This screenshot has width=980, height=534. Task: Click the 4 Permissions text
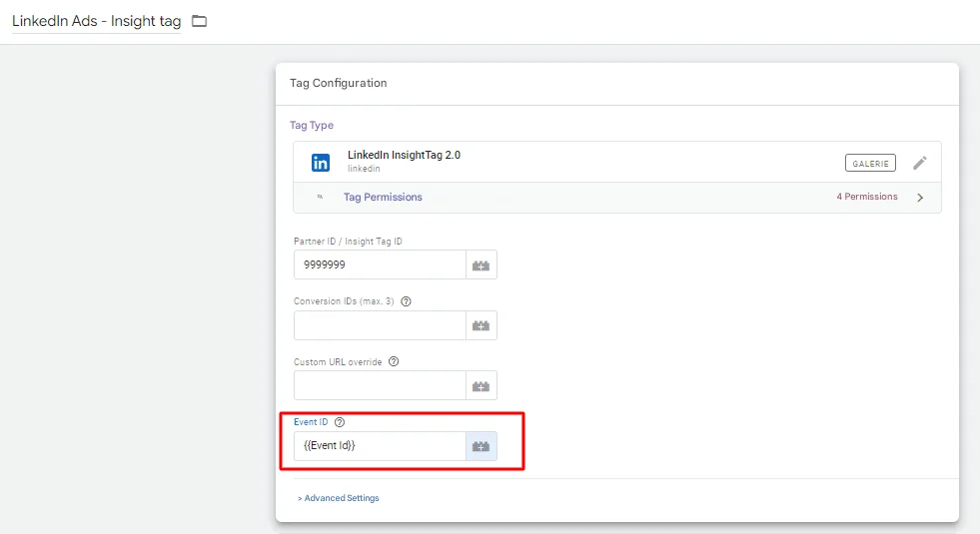click(x=867, y=197)
